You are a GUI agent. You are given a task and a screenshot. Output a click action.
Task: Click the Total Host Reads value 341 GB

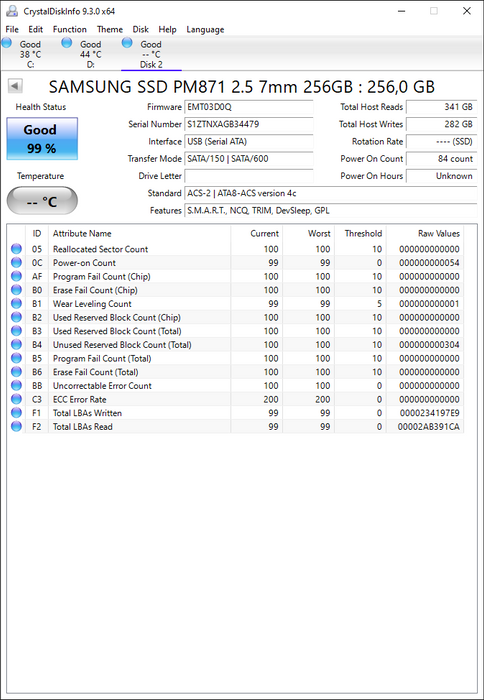(x=442, y=107)
